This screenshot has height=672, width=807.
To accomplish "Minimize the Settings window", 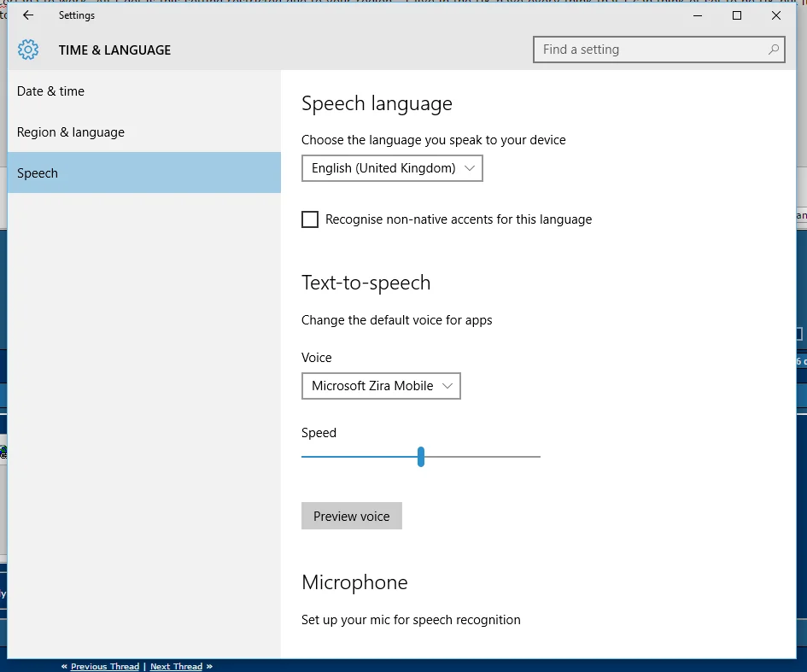I will [698, 15].
